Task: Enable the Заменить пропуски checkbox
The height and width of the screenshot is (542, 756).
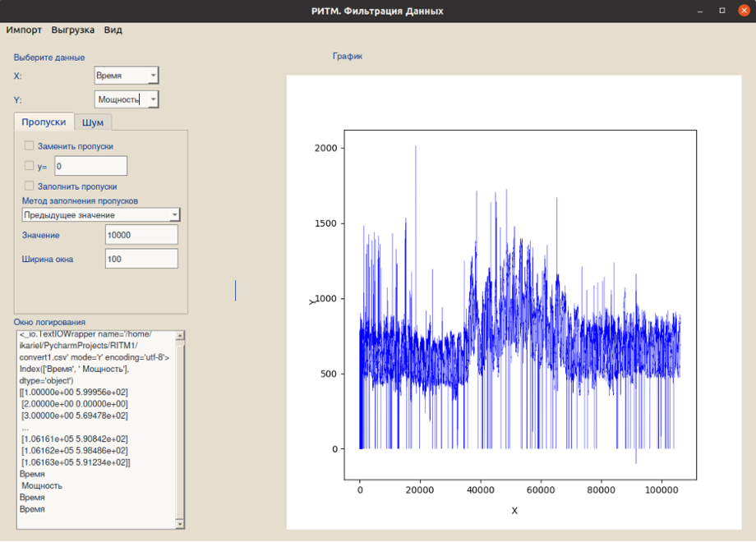Action: [30, 145]
